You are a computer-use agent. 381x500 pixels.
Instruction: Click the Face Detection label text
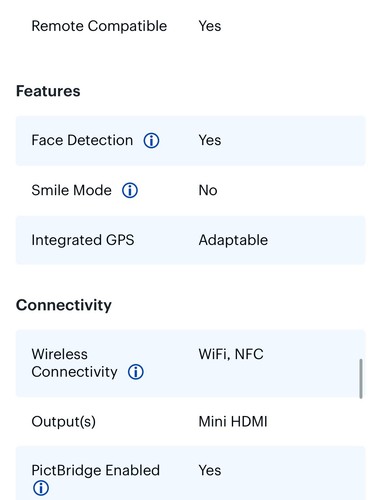click(82, 140)
